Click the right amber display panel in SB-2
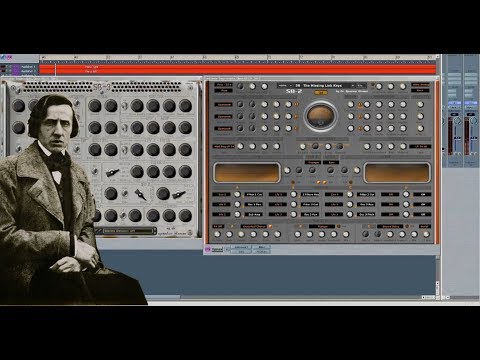This screenshot has width=480, height=360. (x=397, y=173)
